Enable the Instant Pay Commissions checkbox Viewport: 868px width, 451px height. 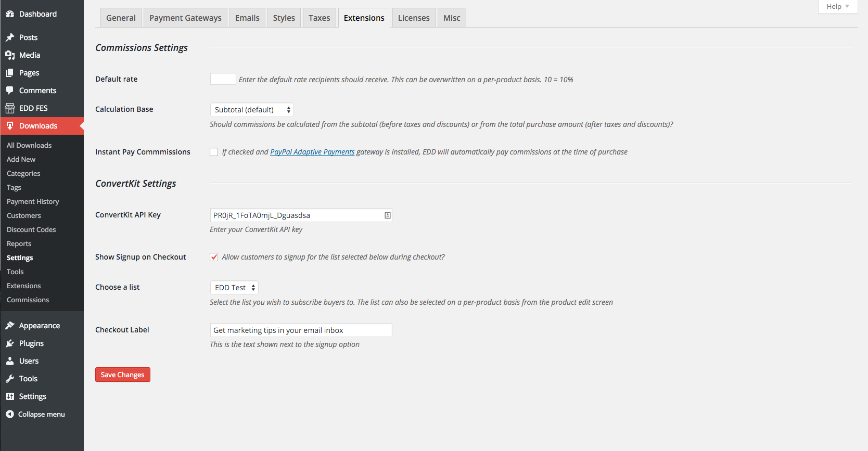point(214,152)
